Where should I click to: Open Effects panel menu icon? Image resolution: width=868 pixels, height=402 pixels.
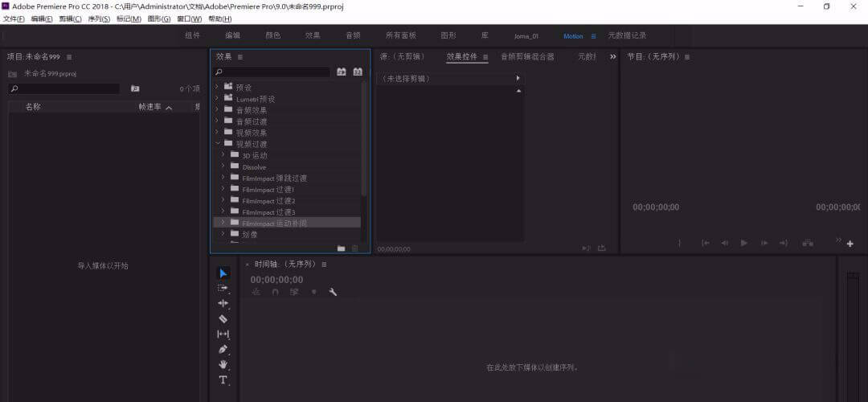pyautogui.click(x=240, y=57)
